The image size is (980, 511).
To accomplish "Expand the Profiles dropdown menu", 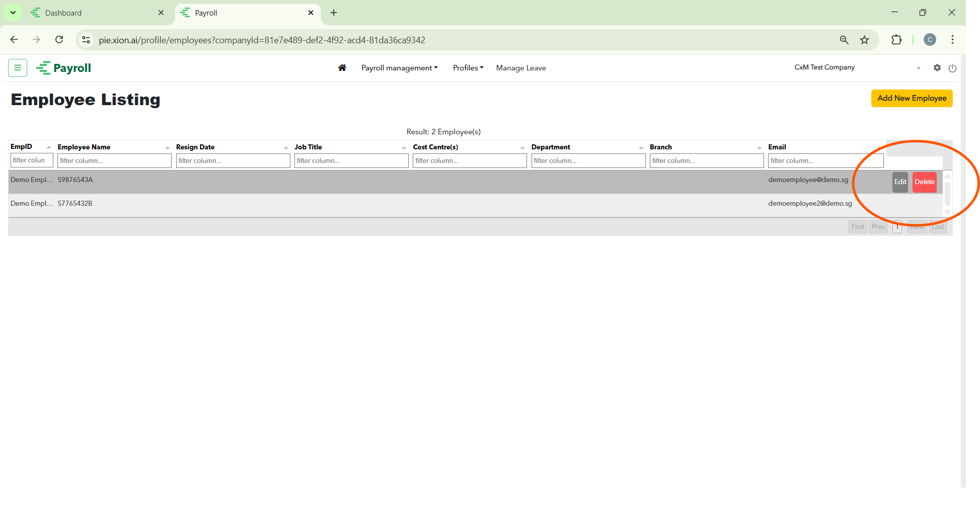I will coord(468,68).
